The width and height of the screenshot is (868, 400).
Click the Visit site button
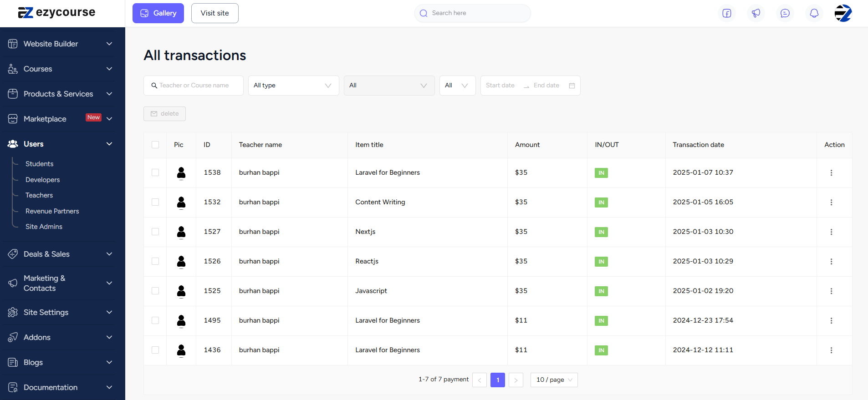(x=214, y=13)
